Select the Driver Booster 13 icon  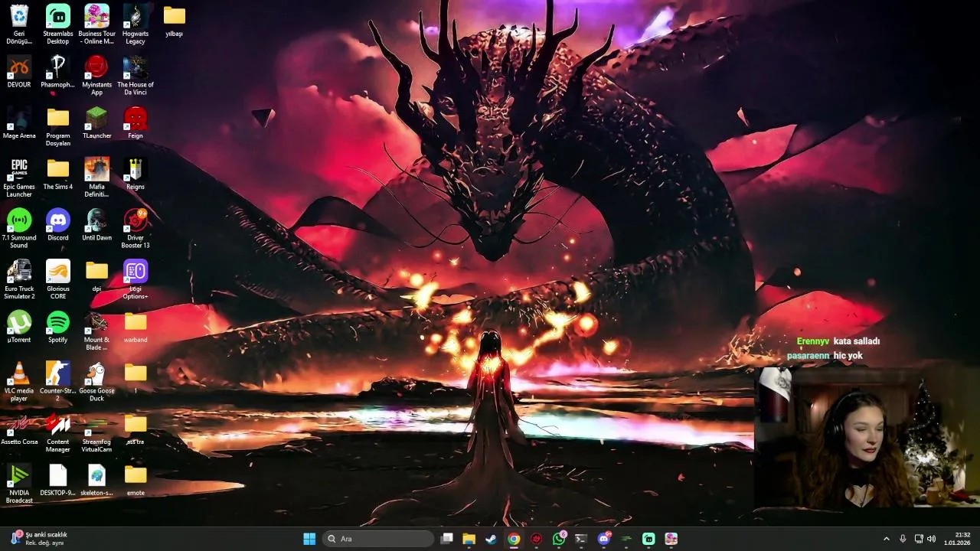[x=136, y=228]
